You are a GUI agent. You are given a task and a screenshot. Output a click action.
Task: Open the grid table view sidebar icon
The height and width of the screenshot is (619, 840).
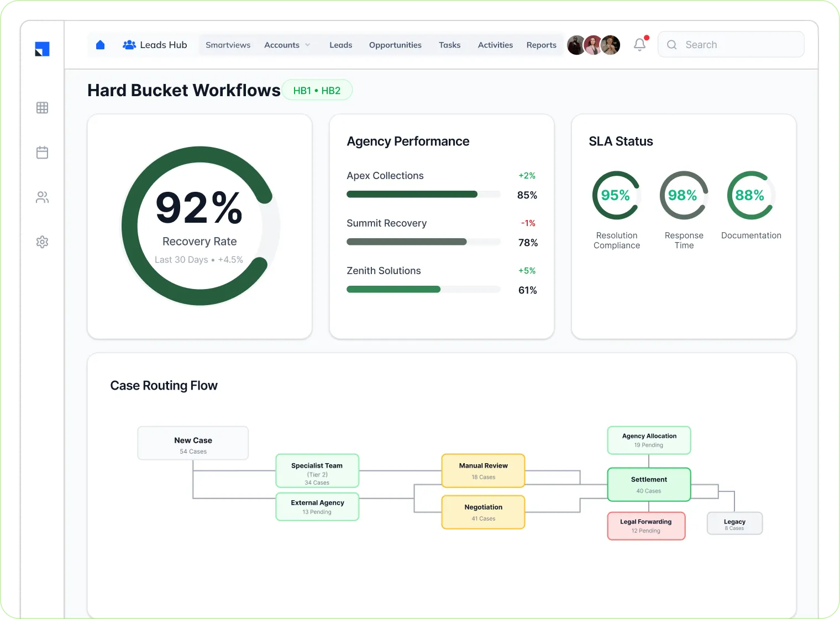coord(42,108)
